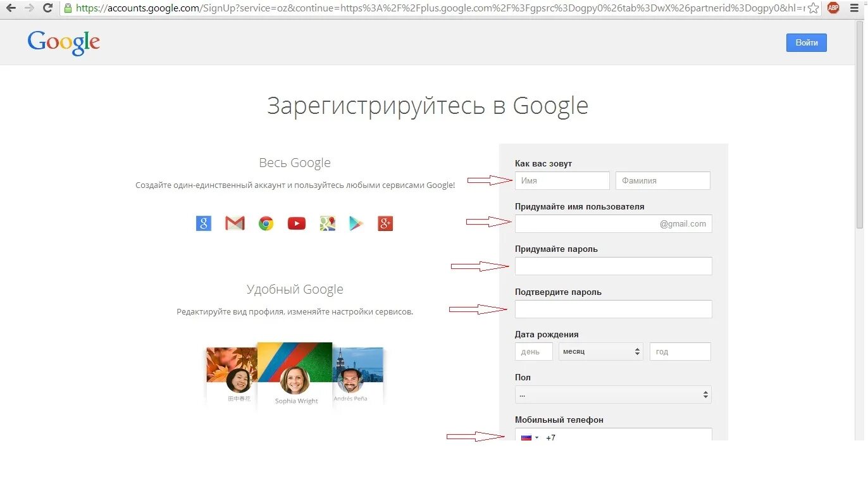Click the browser back arrow
This screenshot has height=486, width=868.
(11, 8)
